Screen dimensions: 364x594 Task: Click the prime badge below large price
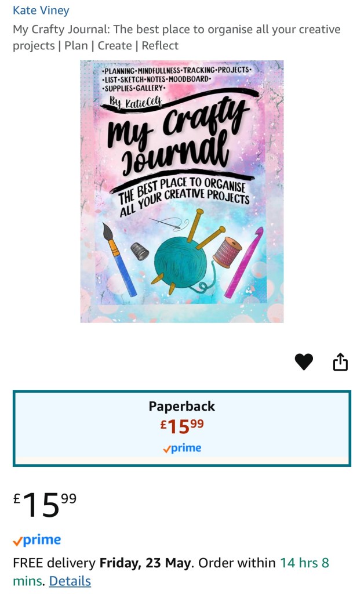[x=37, y=540]
